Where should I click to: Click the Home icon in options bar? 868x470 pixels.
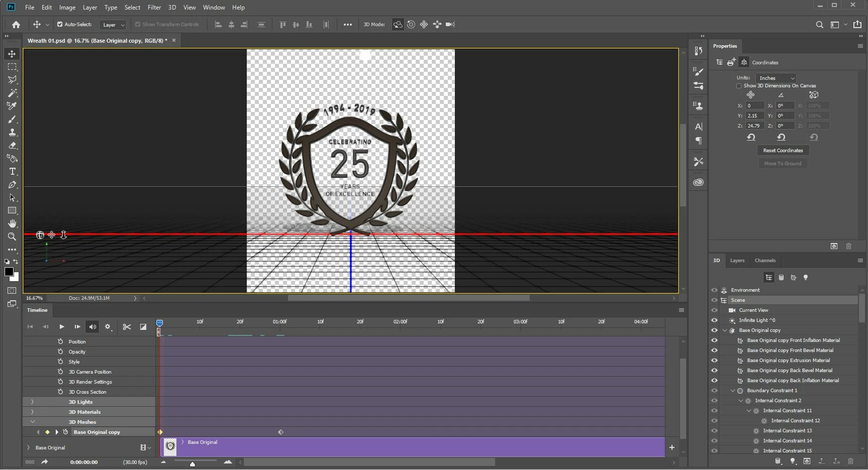pos(16,25)
